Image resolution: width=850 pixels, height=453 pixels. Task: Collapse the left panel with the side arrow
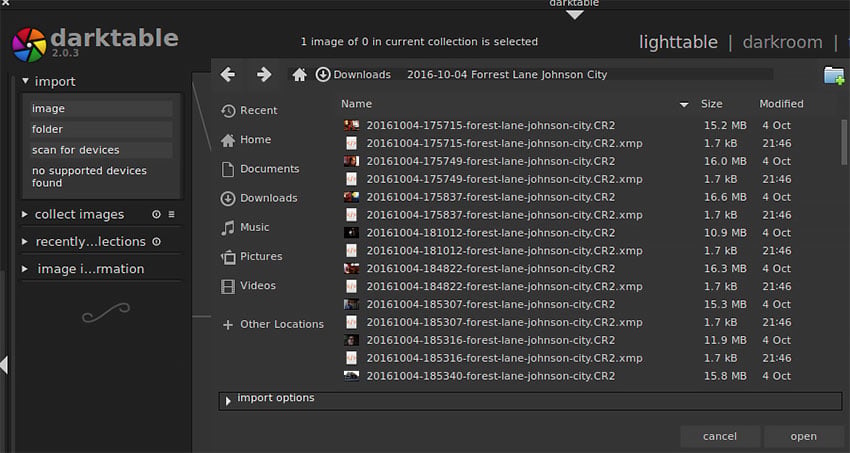click(x=4, y=365)
